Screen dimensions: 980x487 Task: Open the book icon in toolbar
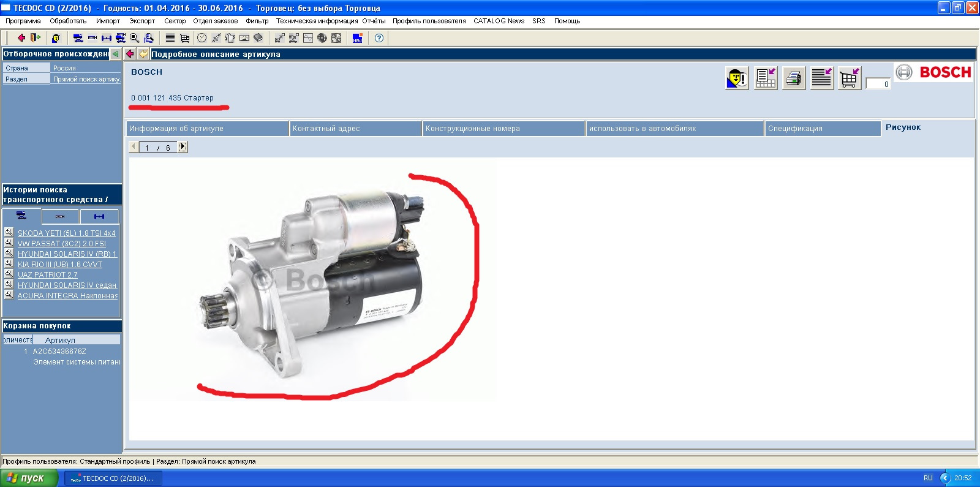(x=258, y=38)
